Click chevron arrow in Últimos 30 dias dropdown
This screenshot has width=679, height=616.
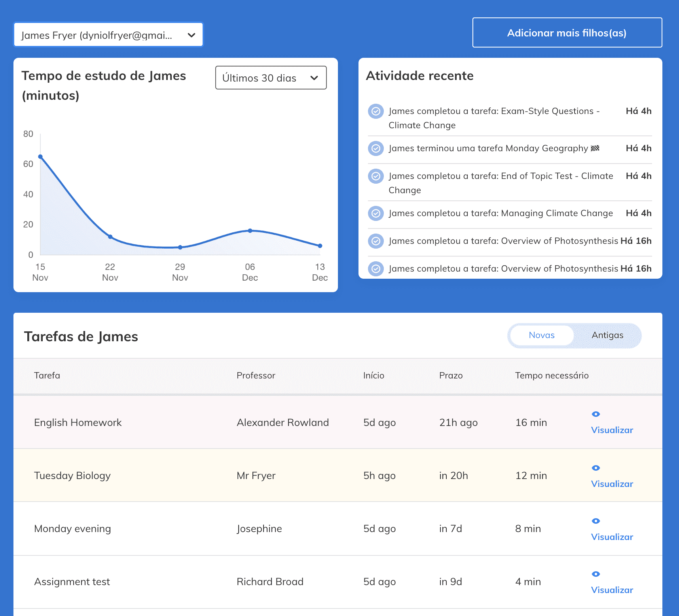[314, 78]
